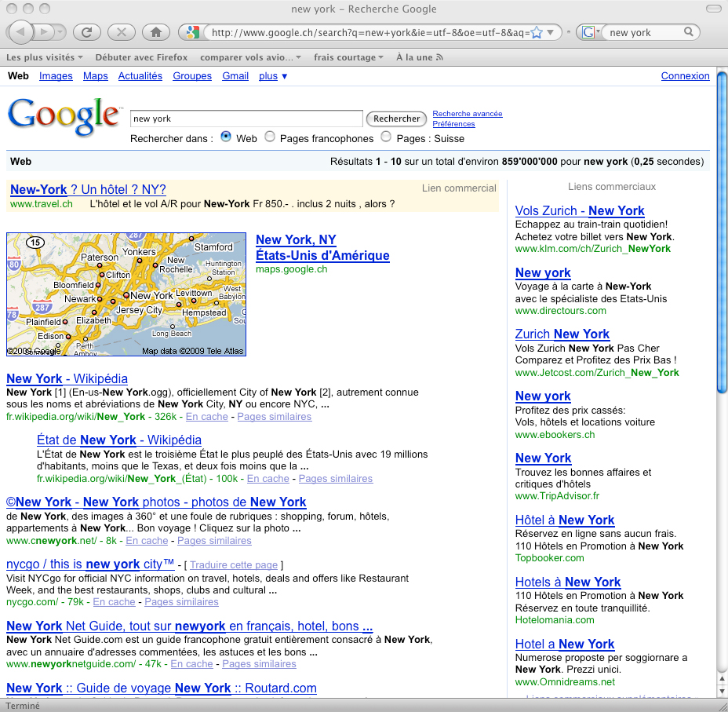The image size is (728, 712).
Task: Open the TripAdvisor New York ad
Action: [543, 458]
